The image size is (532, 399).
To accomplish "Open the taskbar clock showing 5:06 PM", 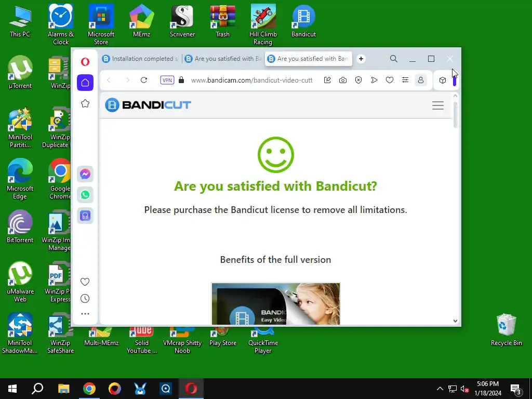I will (x=488, y=389).
